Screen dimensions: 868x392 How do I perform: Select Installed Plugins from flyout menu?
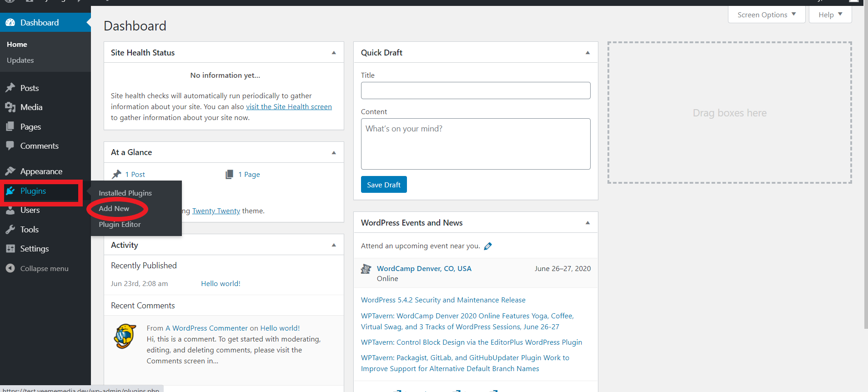pos(125,193)
